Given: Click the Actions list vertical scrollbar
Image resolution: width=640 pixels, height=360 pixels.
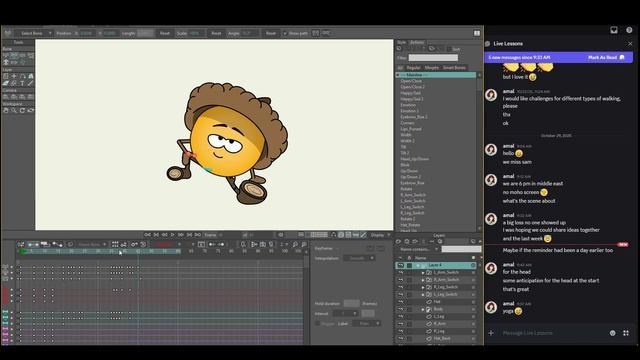Looking at the screenshot, I should click(479, 151).
